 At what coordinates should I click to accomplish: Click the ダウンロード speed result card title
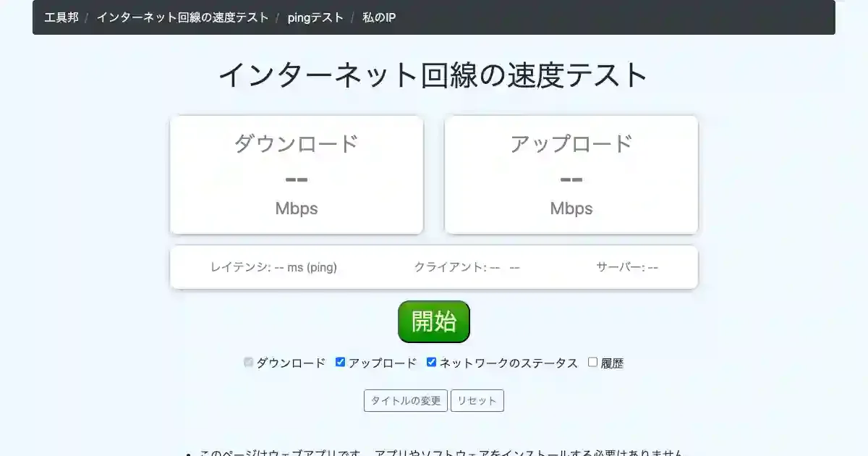pyautogui.click(x=297, y=143)
